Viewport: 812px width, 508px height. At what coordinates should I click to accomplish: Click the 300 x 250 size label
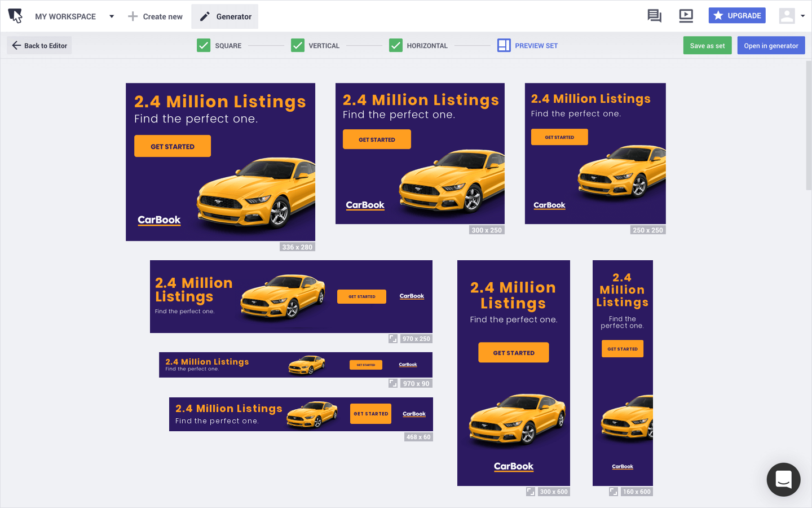487,230
